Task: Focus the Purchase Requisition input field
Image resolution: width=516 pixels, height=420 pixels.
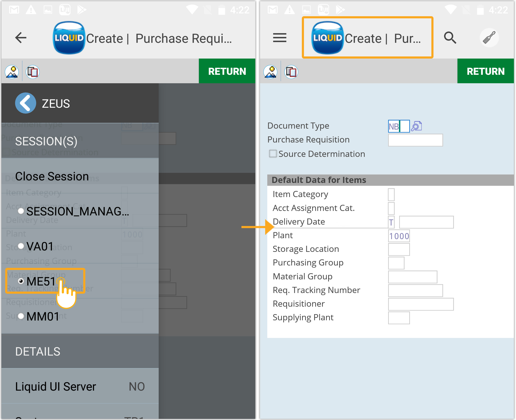Action: tap(415, 140)
